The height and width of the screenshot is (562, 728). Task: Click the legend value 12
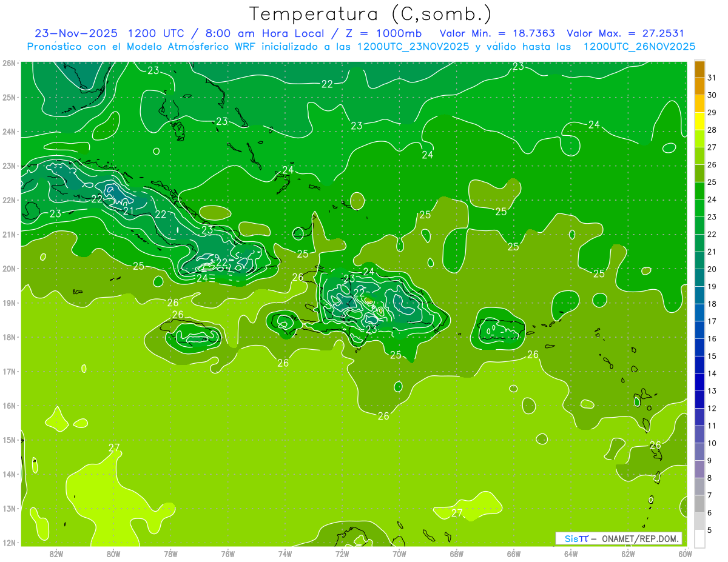[712, 408]
